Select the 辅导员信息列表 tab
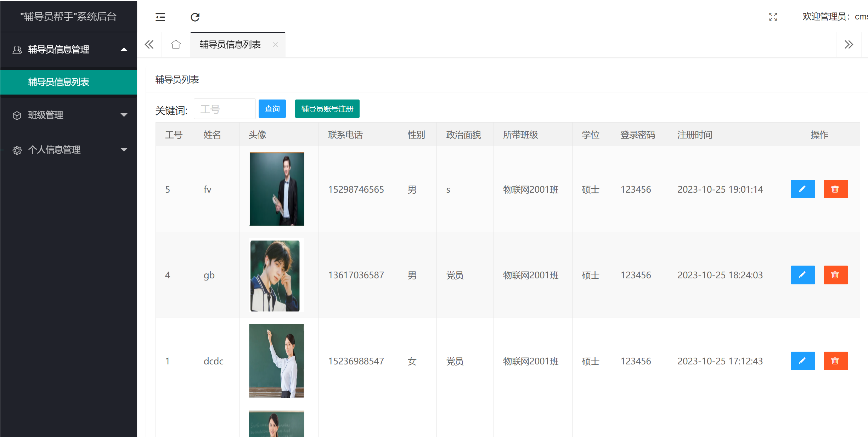Image resolution: width=868 pixels, height=437 pixels. click(x=230, y=45)
